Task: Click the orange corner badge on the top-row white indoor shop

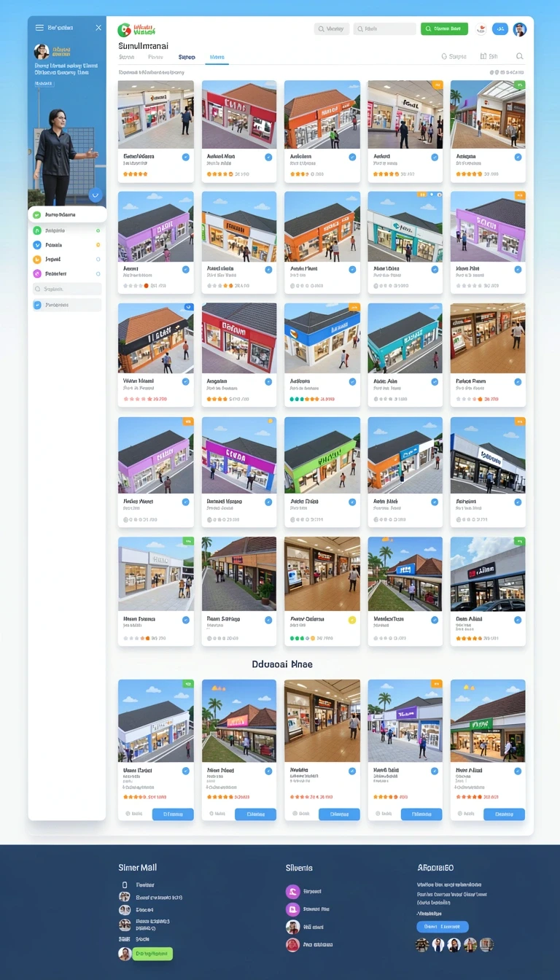Action: point(437,85)
